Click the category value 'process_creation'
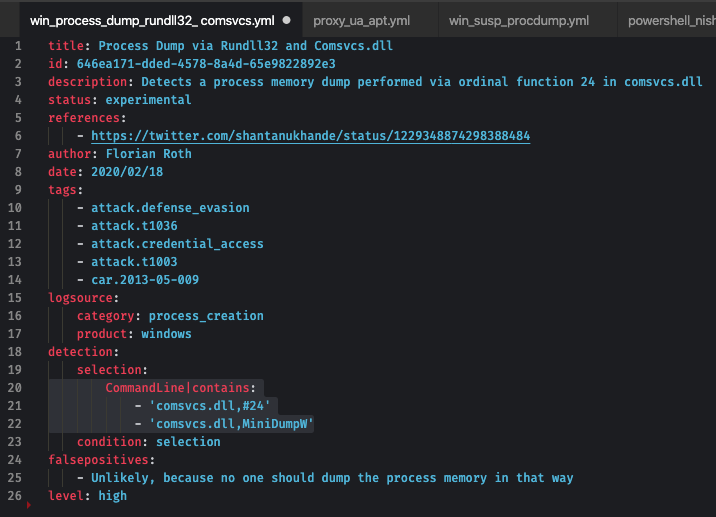The height and width of the screenshot is (517, 716). pyautogui.click(x=206, y=316)
